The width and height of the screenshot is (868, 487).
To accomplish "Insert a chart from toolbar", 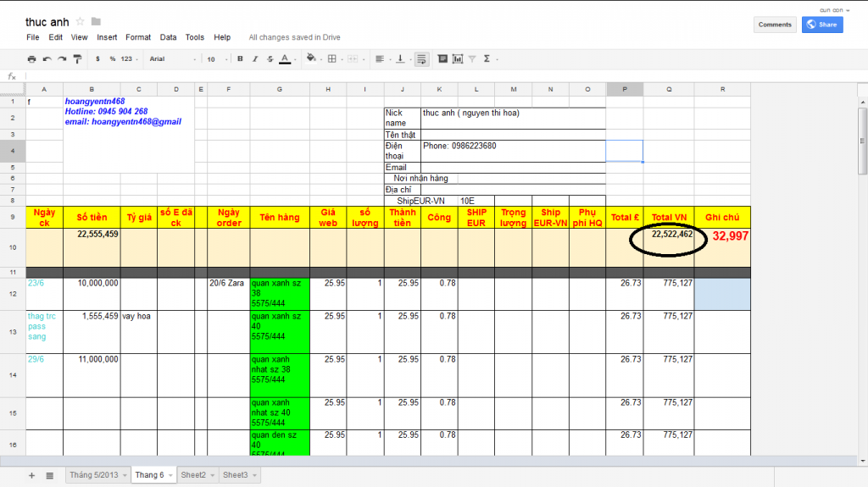I will coord(458,59).
